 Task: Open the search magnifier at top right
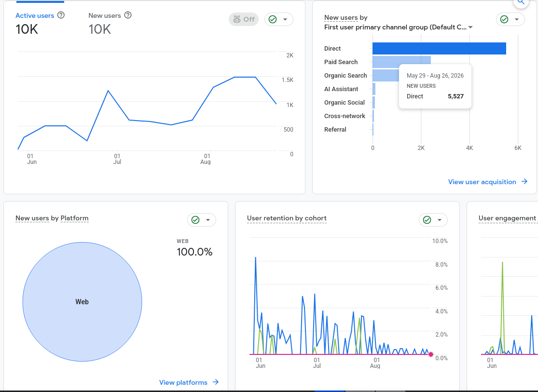521,2
